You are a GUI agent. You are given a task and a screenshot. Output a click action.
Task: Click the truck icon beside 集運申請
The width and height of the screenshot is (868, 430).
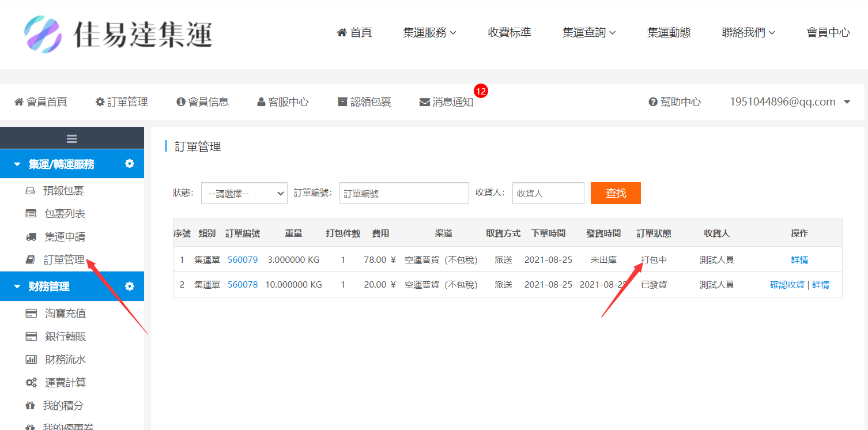click(31, 237)
